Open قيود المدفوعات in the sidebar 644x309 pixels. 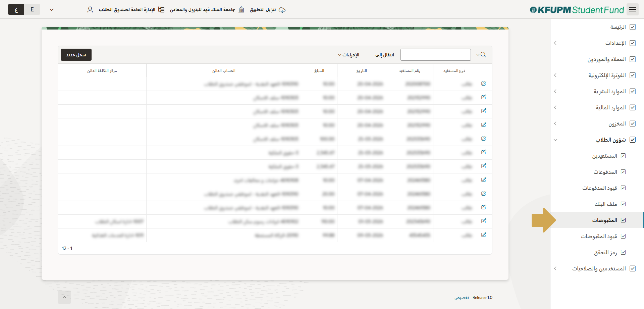pyautogui.click(x=600, y=188)
